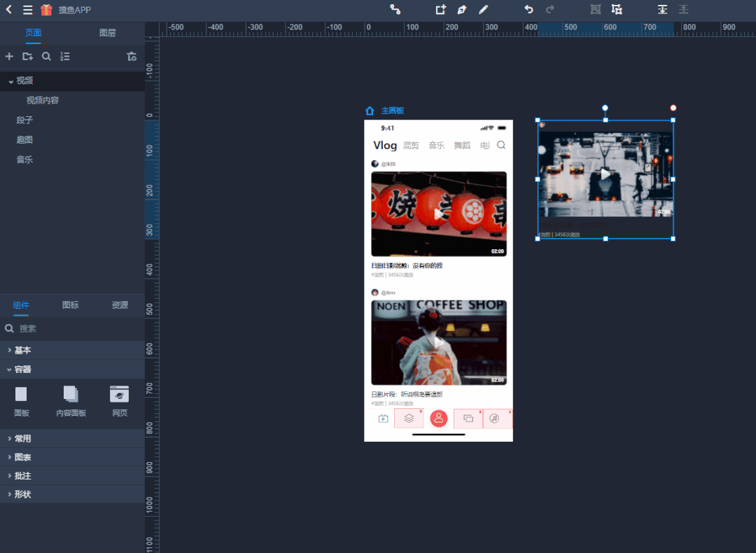This screenshot has width=756, height=553.
Task: Tap the video tab icon in app bottom bar
Action: 383,419
